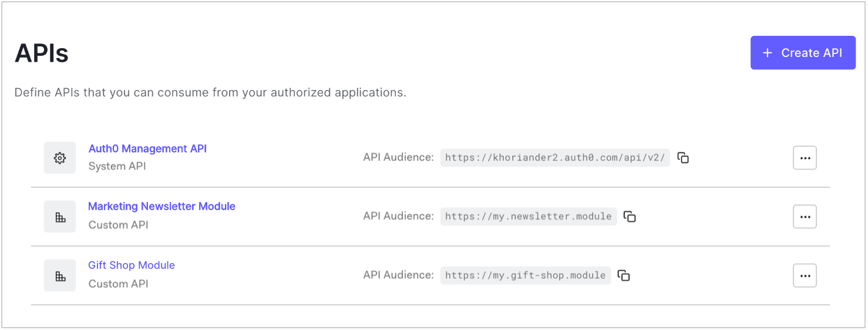This screenshot has width=868, height=330.
Task: Copy the newsletter module audience URL
Action: 630,216
